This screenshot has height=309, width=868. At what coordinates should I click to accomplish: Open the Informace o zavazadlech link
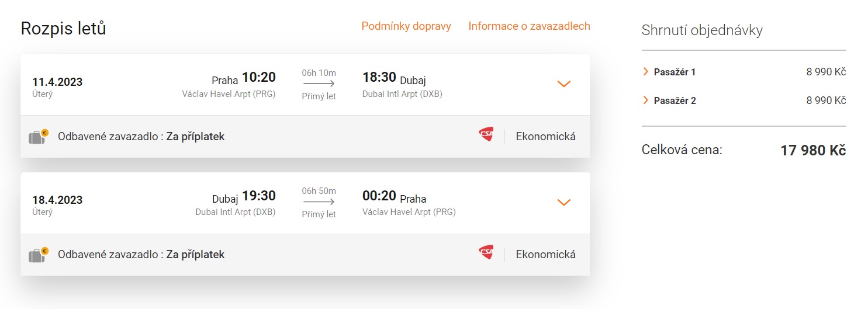529,26
